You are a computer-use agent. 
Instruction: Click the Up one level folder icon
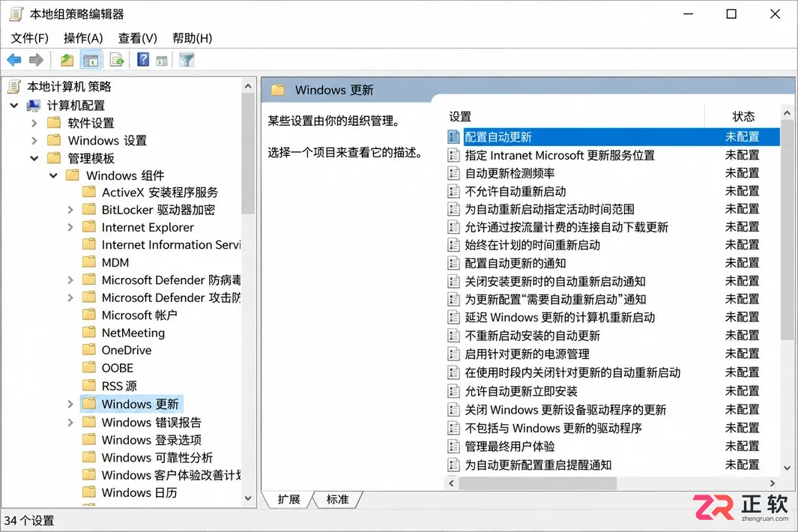[67, 60]
